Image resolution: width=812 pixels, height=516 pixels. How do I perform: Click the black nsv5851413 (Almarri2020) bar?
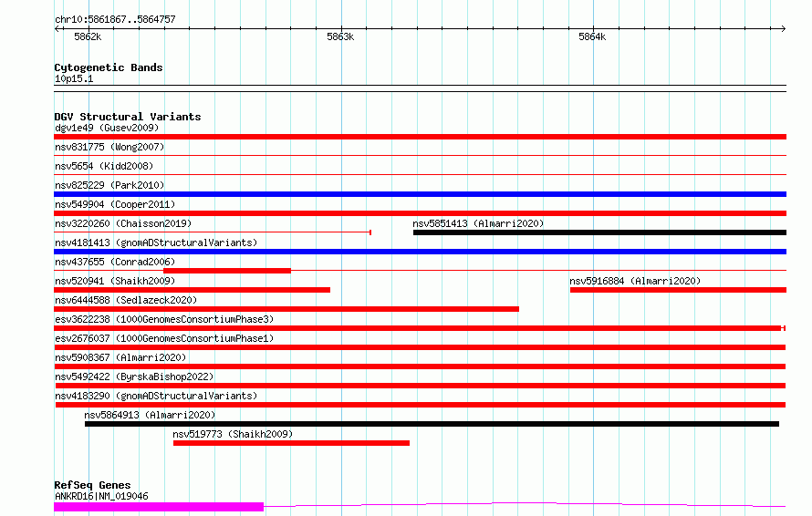click(599, 232)
